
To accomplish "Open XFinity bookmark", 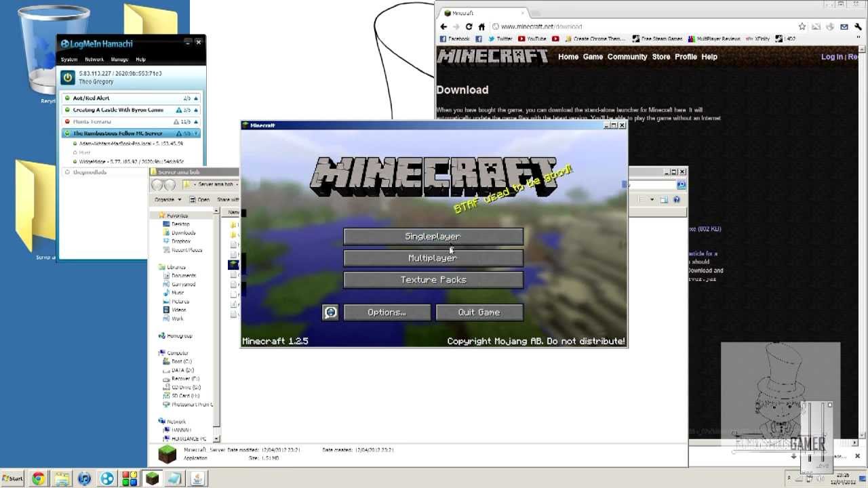I will click(757, 39).
